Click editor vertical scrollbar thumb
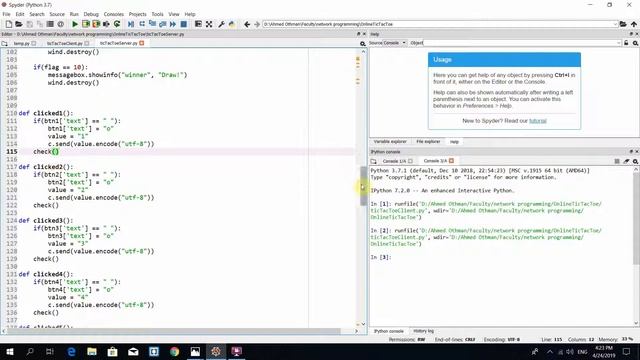Viewport: 640px width, 360px height. pos(363,186)
